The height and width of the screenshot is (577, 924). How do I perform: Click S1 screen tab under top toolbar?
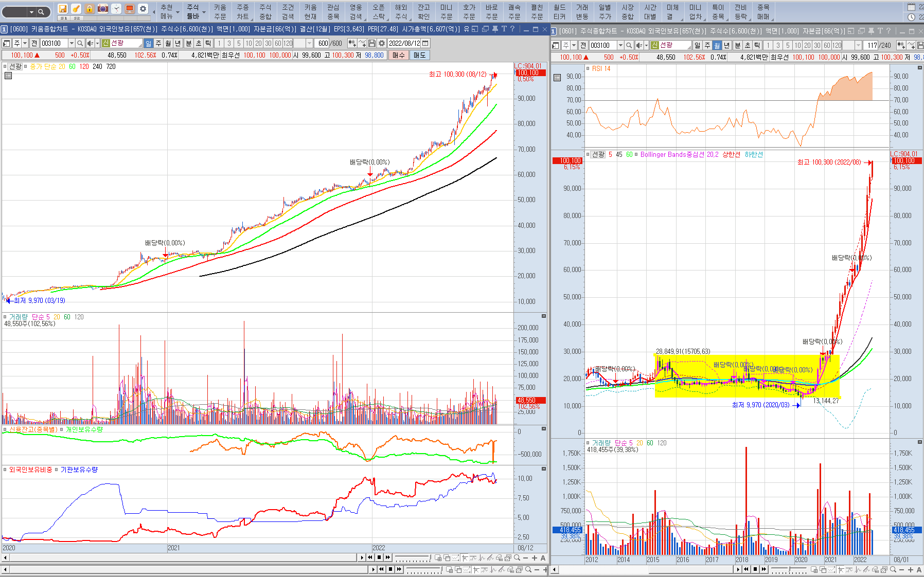(63, 18)
